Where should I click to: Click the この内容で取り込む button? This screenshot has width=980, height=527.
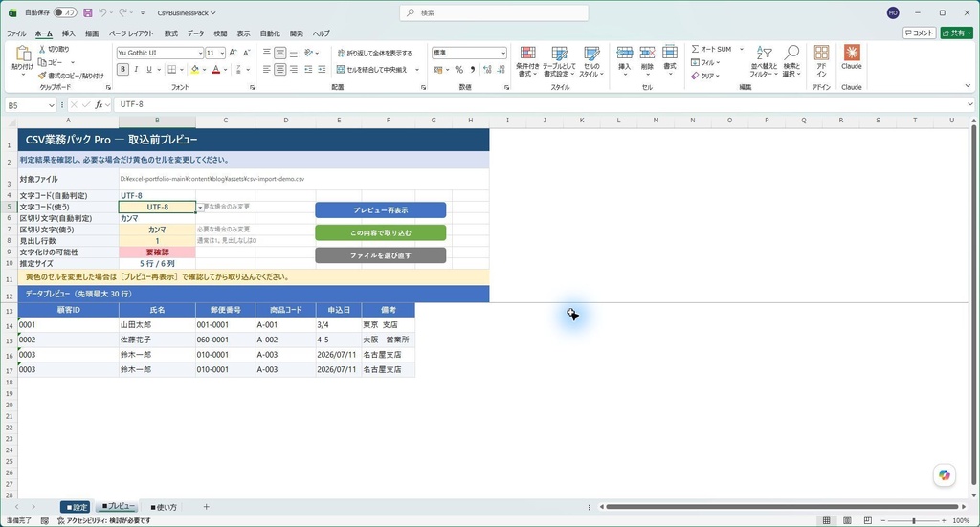(x=381, y=233)
